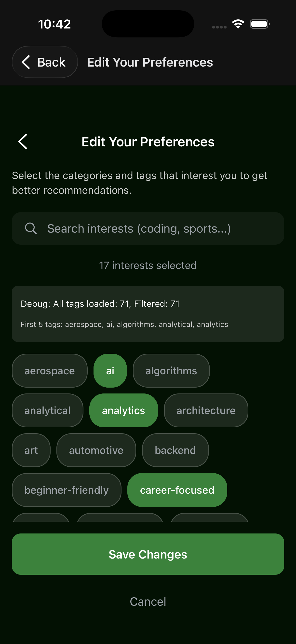Deselect the career-focused tag
The height and width of the screenshot is (644, 296).
[x=177, y=490]
